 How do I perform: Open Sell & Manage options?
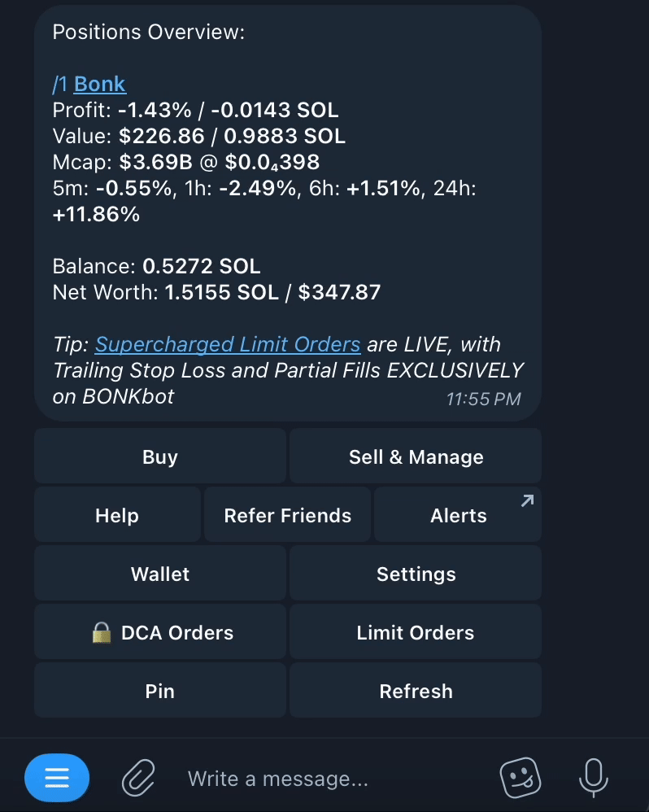tap(416, 457)
